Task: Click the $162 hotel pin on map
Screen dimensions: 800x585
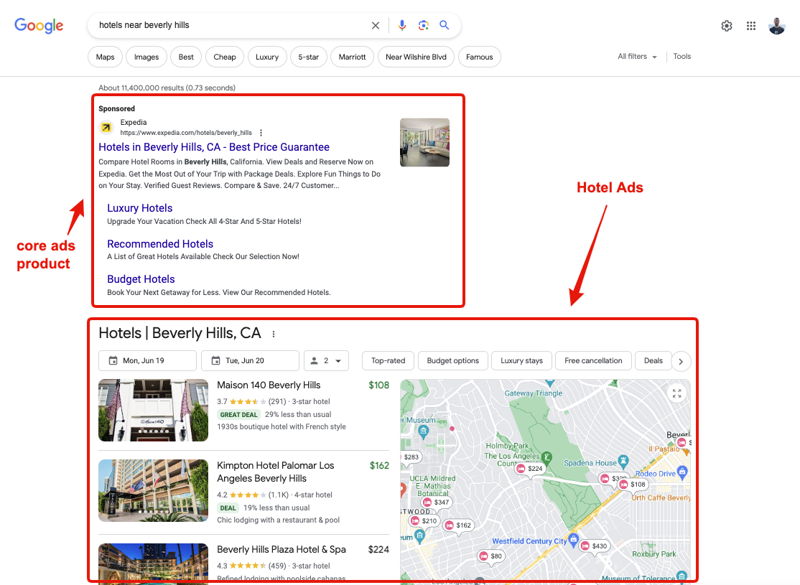Action: tap(458, 525)
